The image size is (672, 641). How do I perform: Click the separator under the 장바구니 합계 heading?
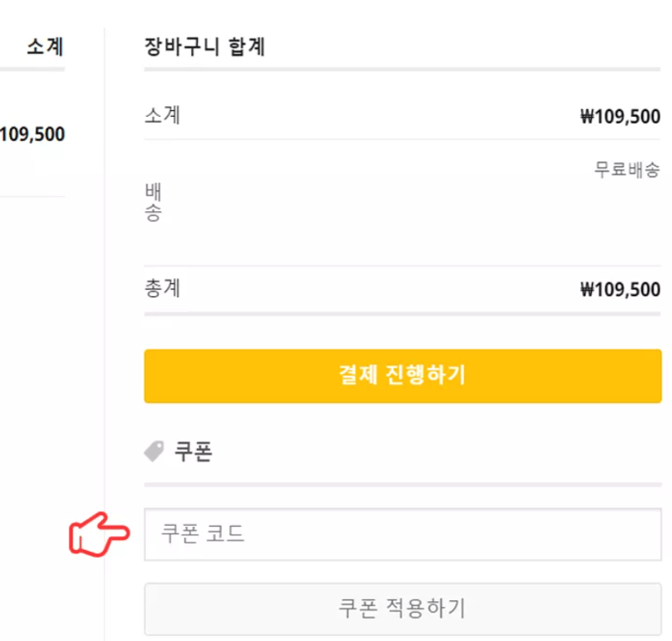tap(402, 69)
